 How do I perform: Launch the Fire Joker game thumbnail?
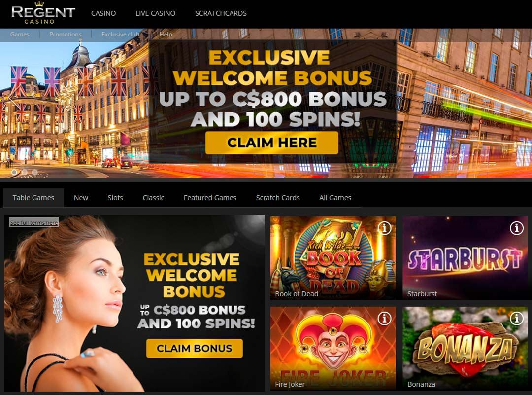click(333, 348)
